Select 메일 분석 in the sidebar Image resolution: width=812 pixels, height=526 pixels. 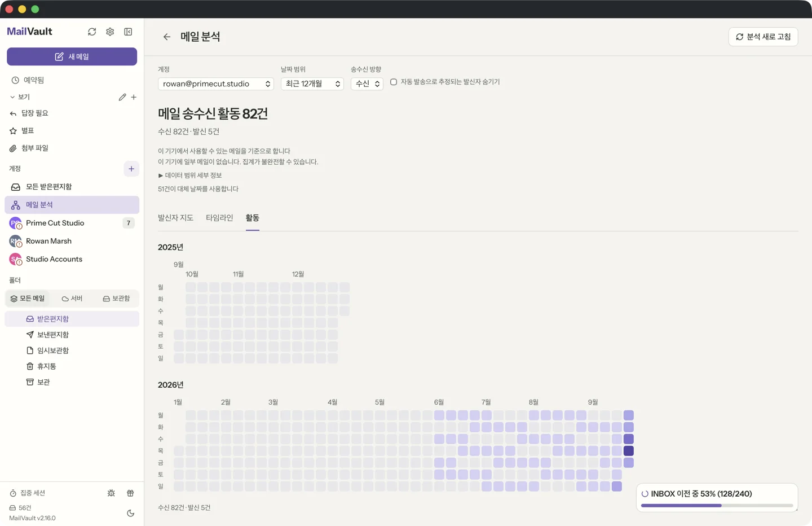click(72, 205)
